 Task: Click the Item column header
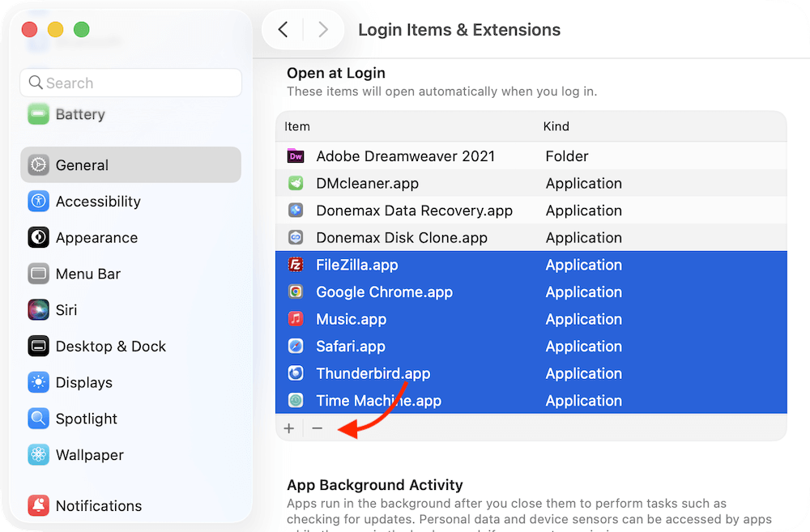coord(297,126)
